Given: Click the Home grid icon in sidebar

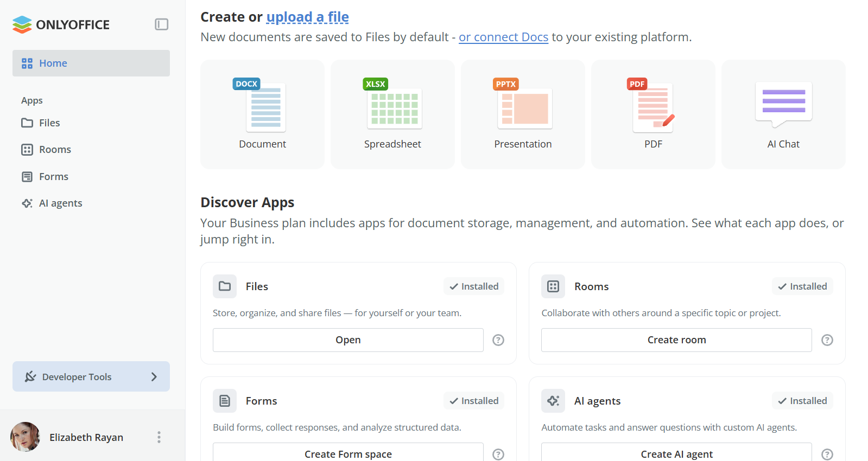Looking at the screenshot, I should [27, 63].
